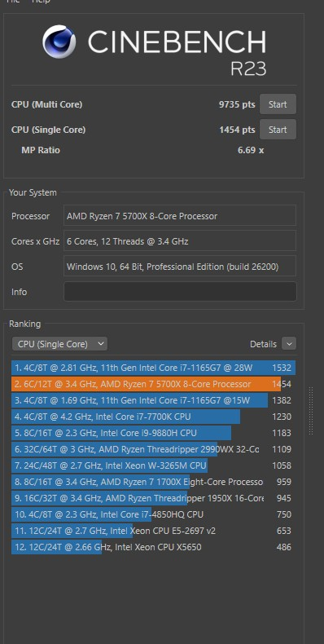Select the orange Ryzen 7 5700X ranking bar
Viewport: 324px width, 644px height.
146,384
